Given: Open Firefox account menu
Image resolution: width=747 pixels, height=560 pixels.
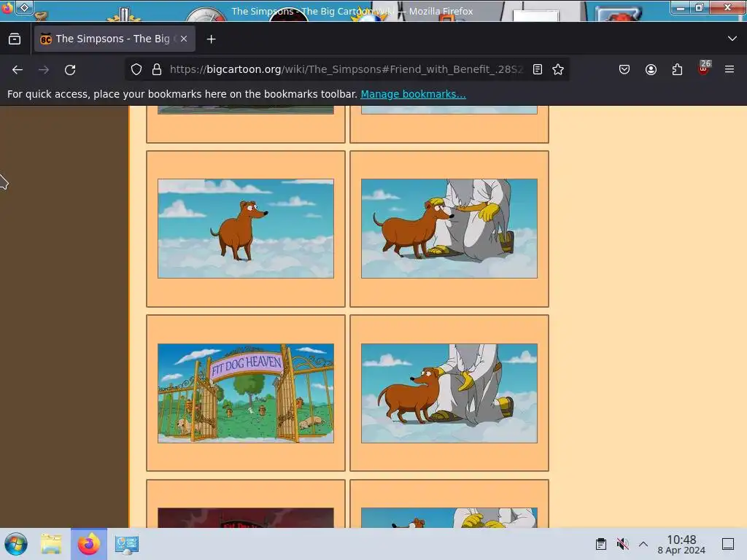Looking at the screenshot, I should (x=651, y=69).
